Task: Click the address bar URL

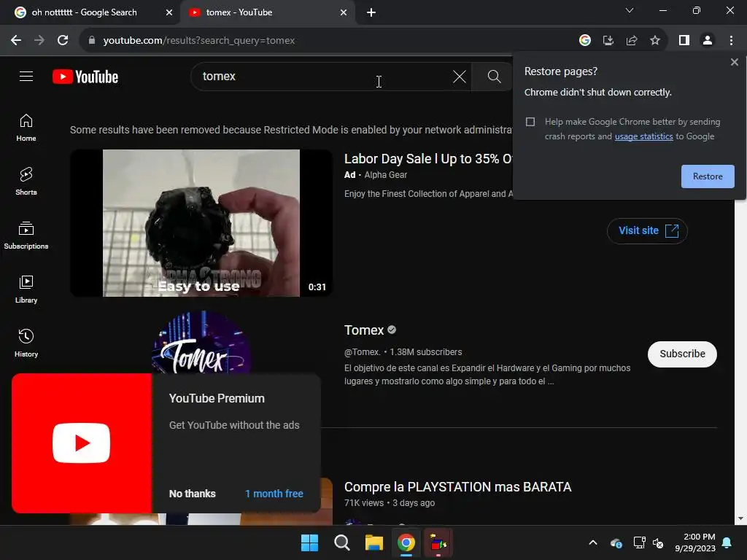Action: click(x=198, y=41)
